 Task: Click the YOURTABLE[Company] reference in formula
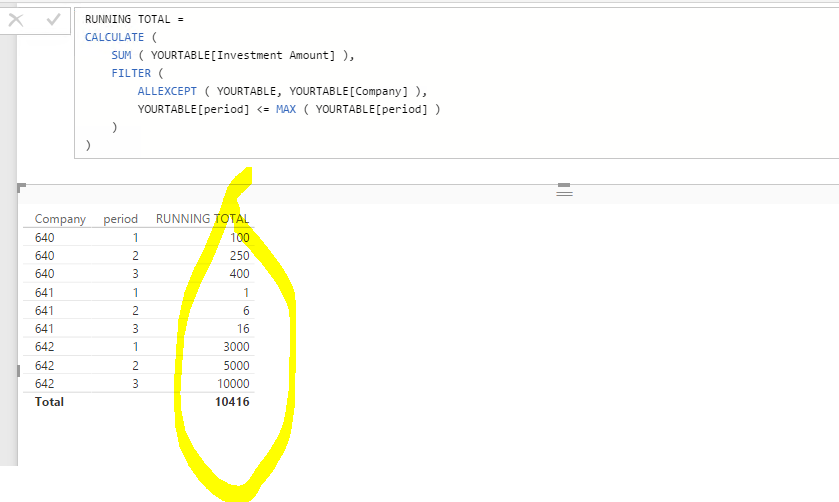coord(348,92)
